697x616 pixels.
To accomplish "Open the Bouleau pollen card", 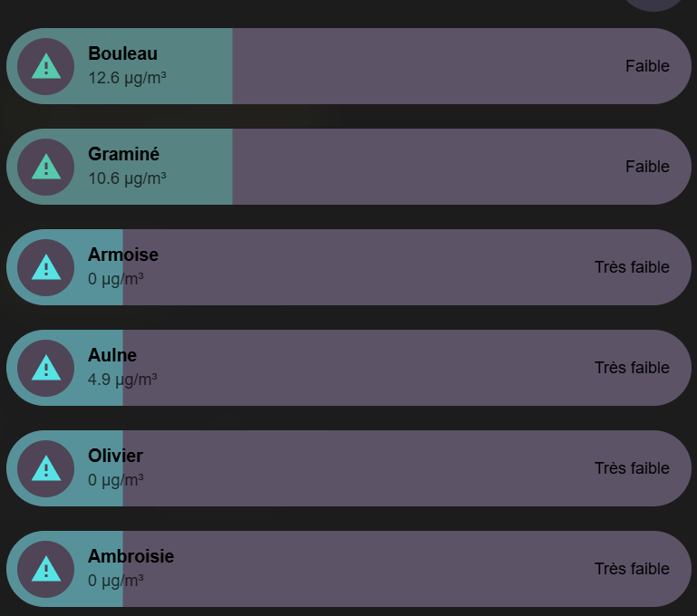I will click(348, 66).
